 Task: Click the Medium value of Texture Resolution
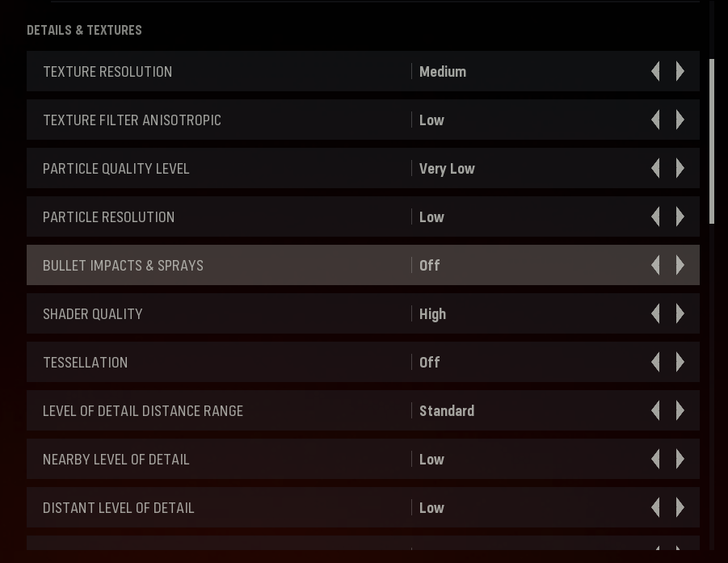click(x=443, y=71)
